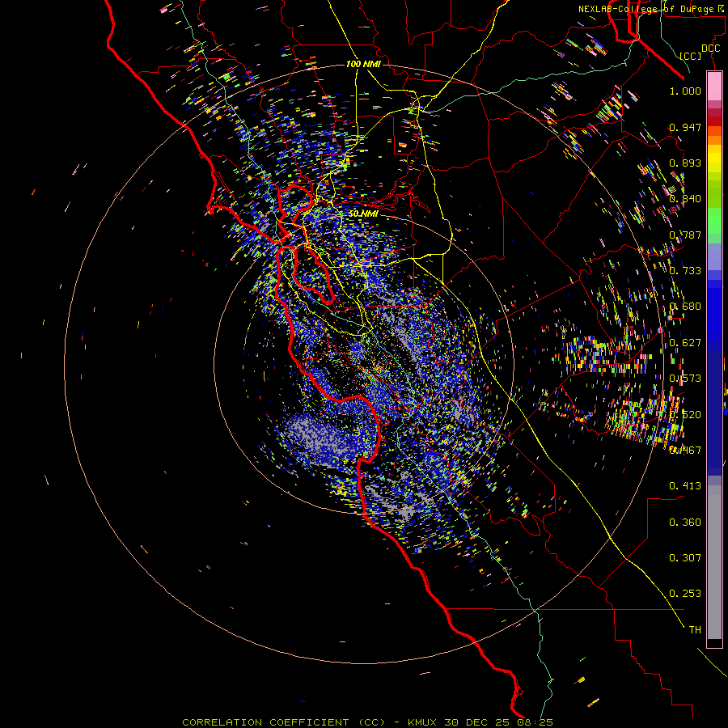Screen dimensions: 728x728
Task: Select the 0.413 legend value
Action: [685, 486]
